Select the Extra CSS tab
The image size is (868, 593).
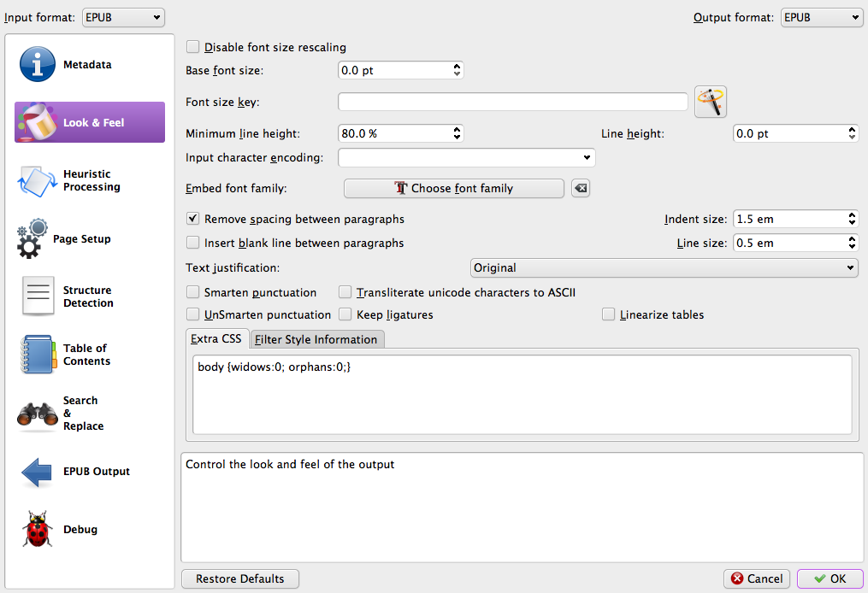tap(218, 338)
